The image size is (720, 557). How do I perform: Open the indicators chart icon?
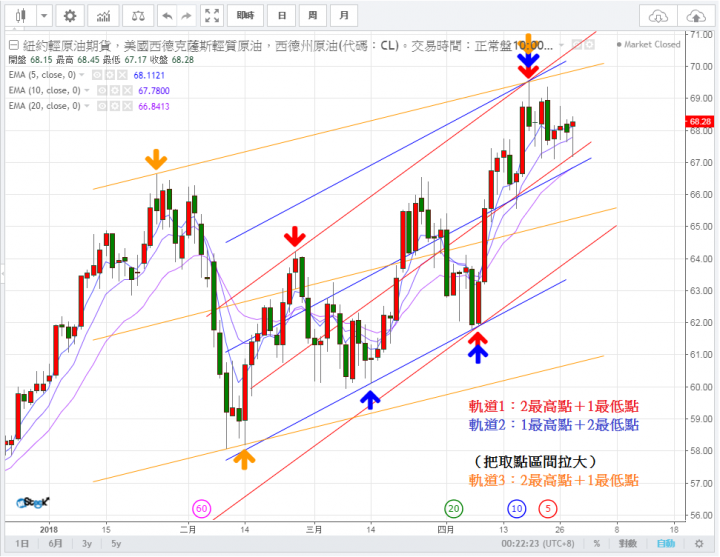tap(103, 17)
